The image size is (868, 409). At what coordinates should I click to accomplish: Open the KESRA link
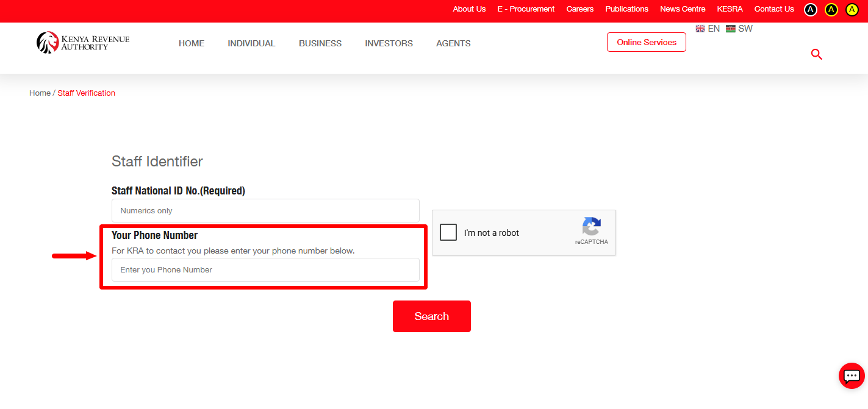pos(730,9)
